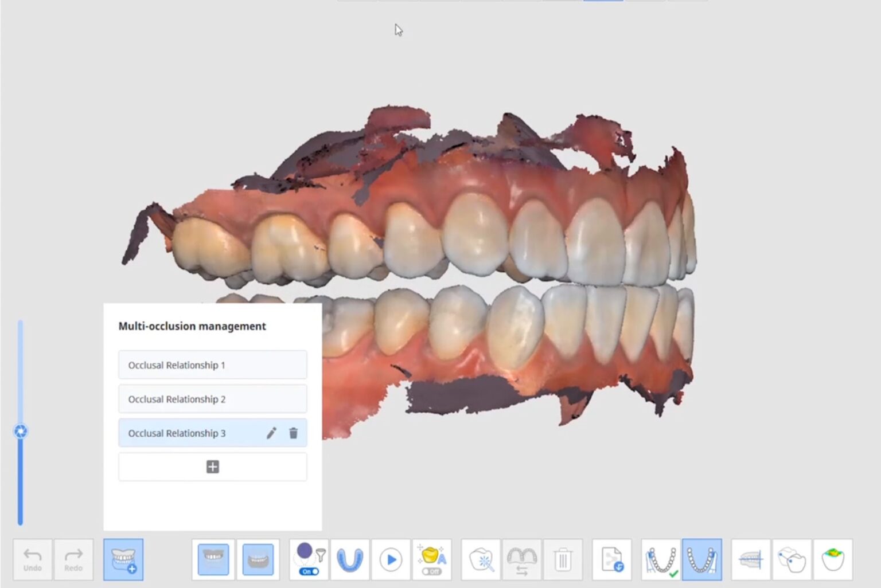This screenshot has height=588, width=881.
Task: Select the blue arch tray icon
Action: point(350,559)
